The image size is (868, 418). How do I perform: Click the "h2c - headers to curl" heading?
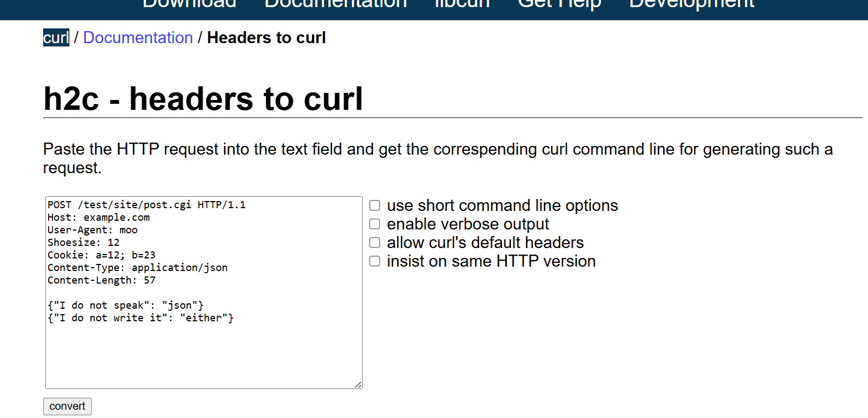click(x=203, y=99)
